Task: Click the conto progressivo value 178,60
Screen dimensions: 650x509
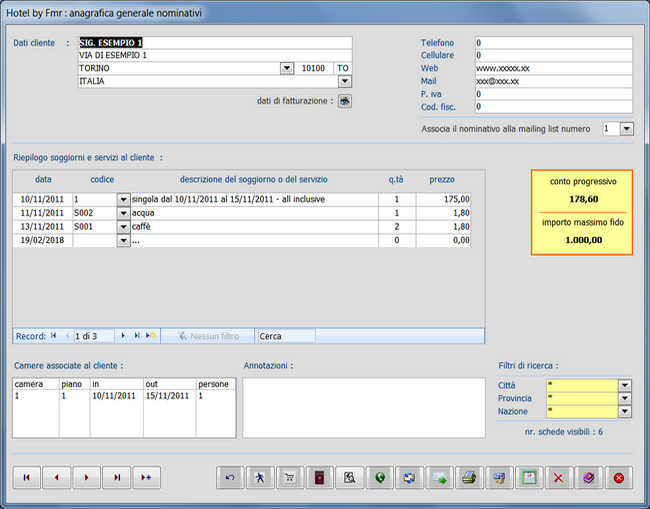Action: tap(583, 199)
